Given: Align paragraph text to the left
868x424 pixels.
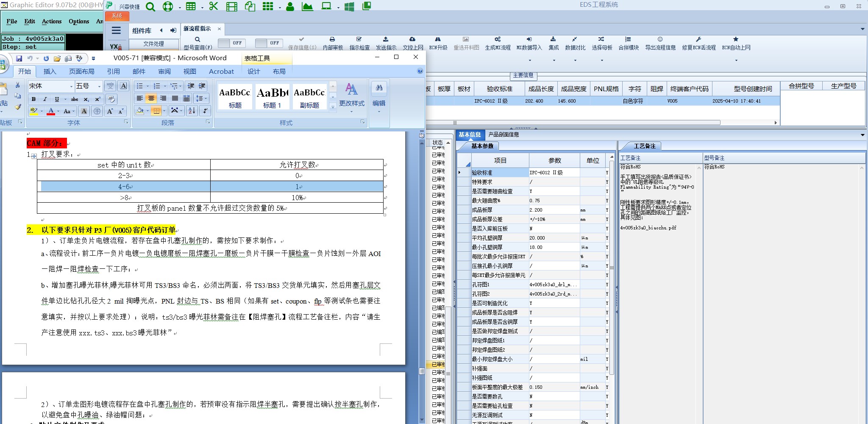Looking at the screenshot, I should (139, 98).
